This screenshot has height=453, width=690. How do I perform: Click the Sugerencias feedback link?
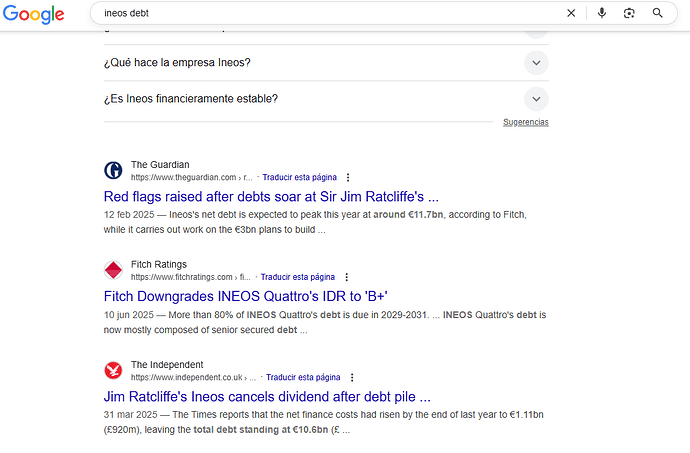point(525,122)
